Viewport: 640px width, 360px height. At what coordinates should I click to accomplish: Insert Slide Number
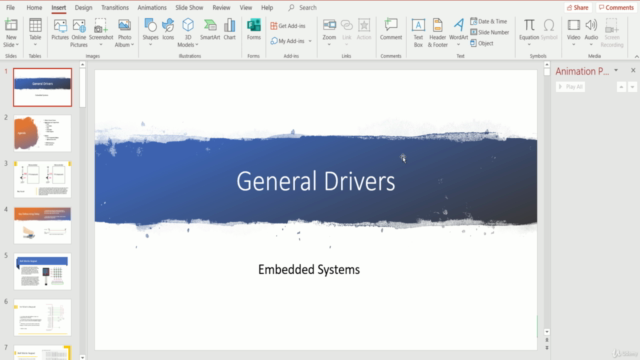[x=489, y=32]
